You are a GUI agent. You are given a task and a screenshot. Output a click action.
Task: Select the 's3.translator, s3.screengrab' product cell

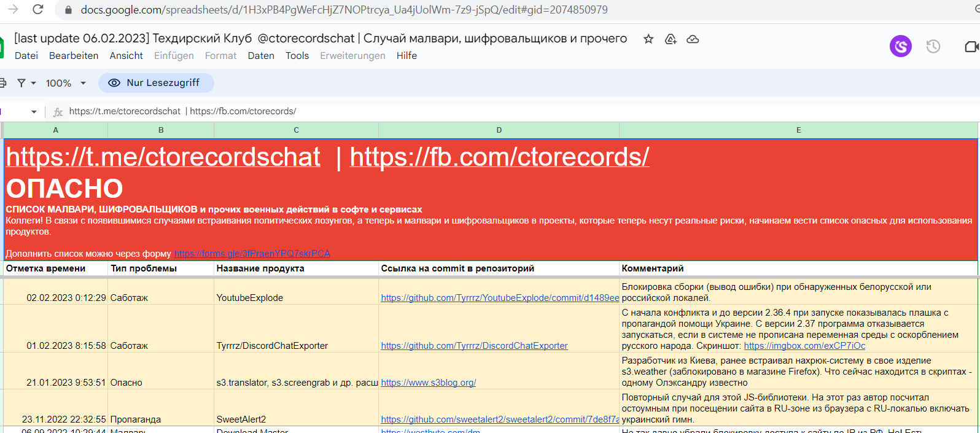point(296,371)
